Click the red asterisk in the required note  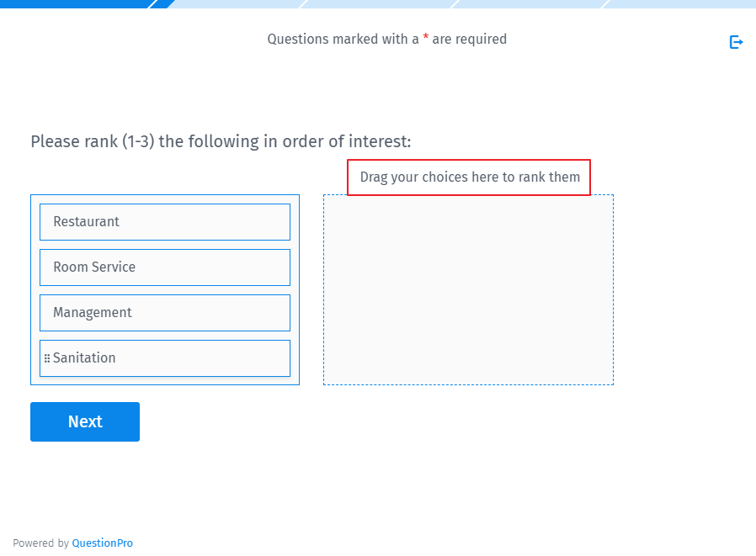click(x=425, y=39)
